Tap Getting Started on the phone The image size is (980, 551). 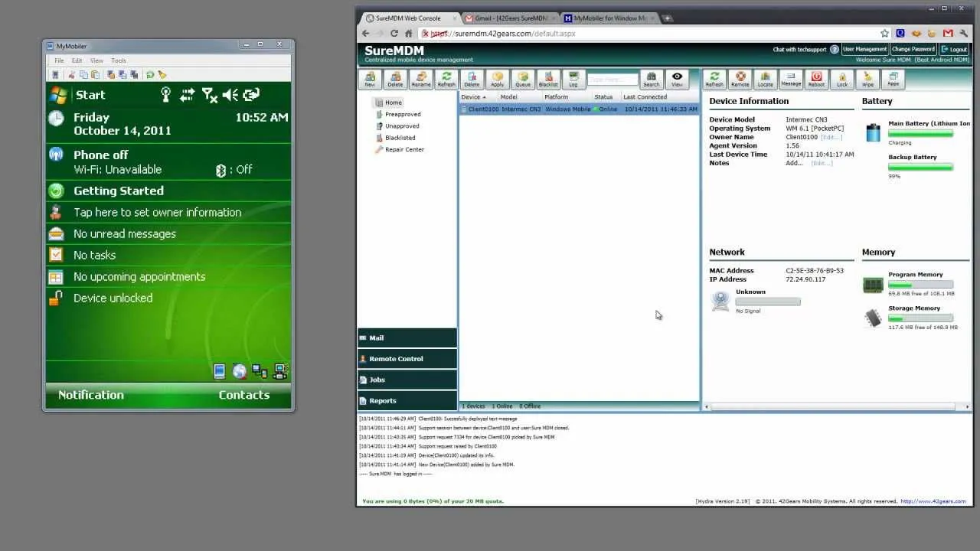click(168, 191)
